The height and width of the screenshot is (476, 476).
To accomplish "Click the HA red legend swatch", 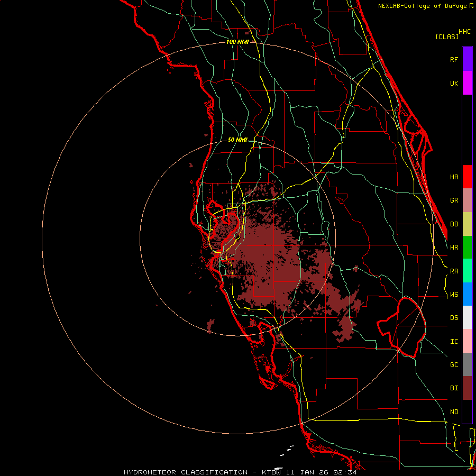I will click(467, 177).
